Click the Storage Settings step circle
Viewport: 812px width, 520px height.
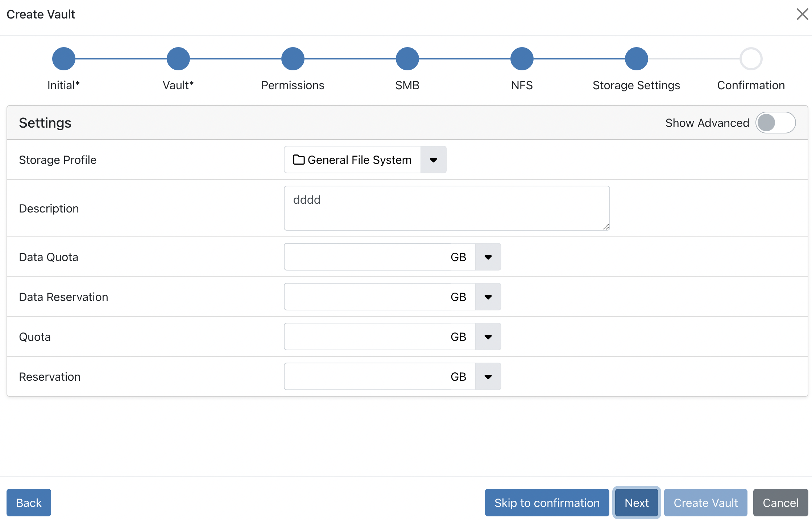(636, 59)
